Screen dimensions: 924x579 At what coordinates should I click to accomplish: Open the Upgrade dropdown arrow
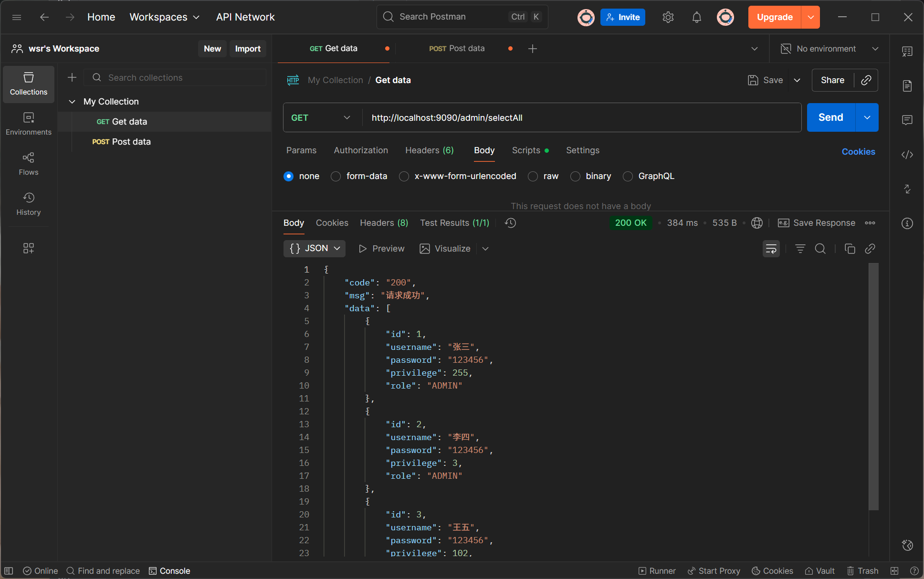click(x=811, y=17)
